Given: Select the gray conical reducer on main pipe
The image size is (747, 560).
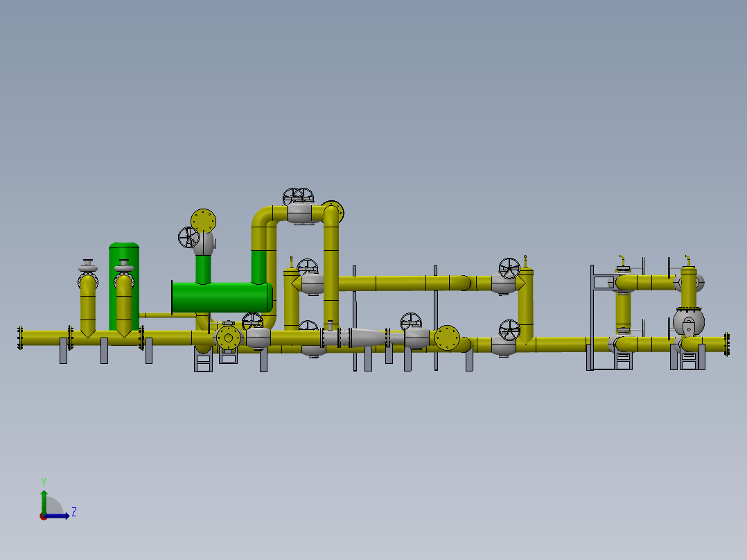Looking at the screenshot, I should tap(368, 338).
